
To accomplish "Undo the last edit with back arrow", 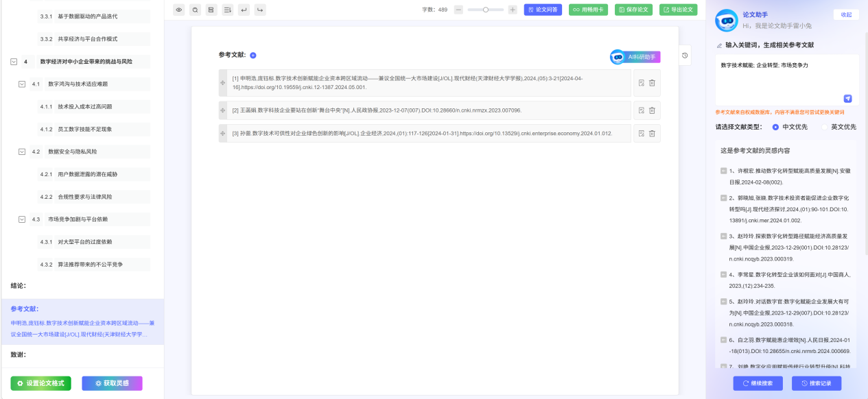I will click(x=244, y=10).
